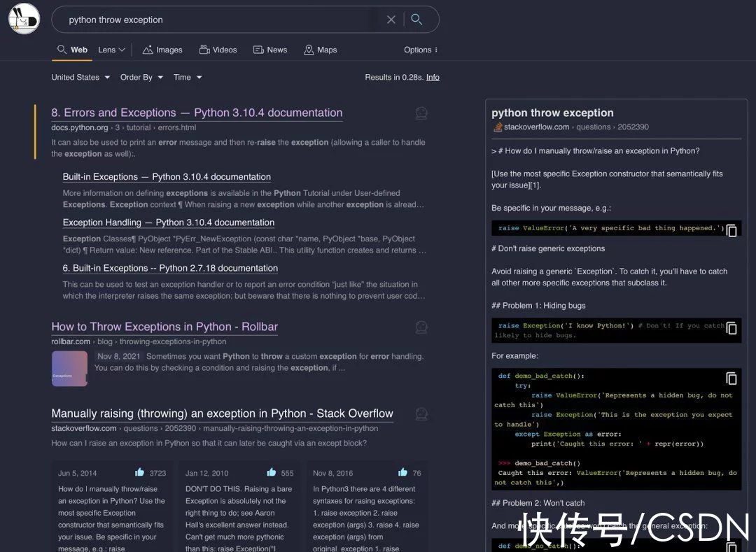
Task: Click the Info link next to results time
Action: point(433,77)
